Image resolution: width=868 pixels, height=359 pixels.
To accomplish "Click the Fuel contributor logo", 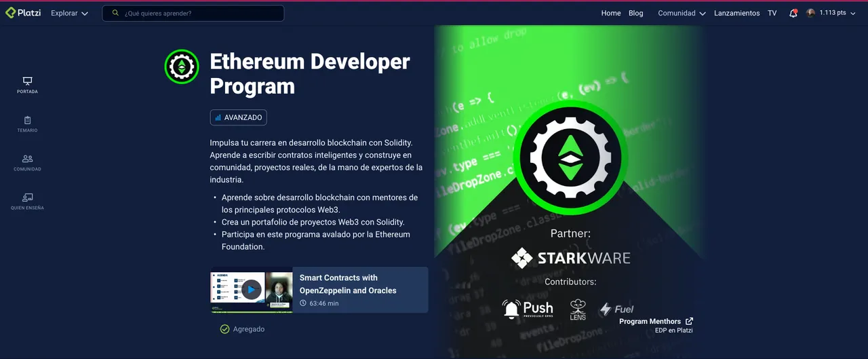I will [x=616, y=309].
